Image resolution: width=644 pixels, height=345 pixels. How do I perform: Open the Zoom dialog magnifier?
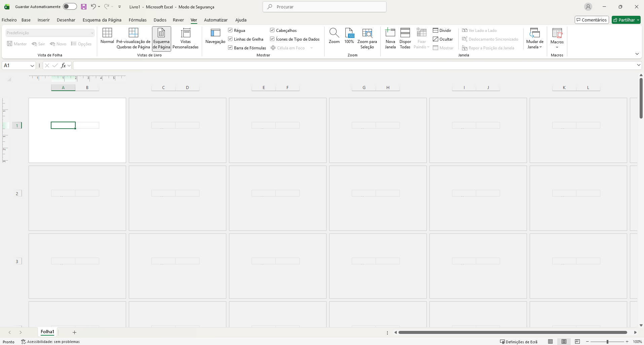(334, 36)
